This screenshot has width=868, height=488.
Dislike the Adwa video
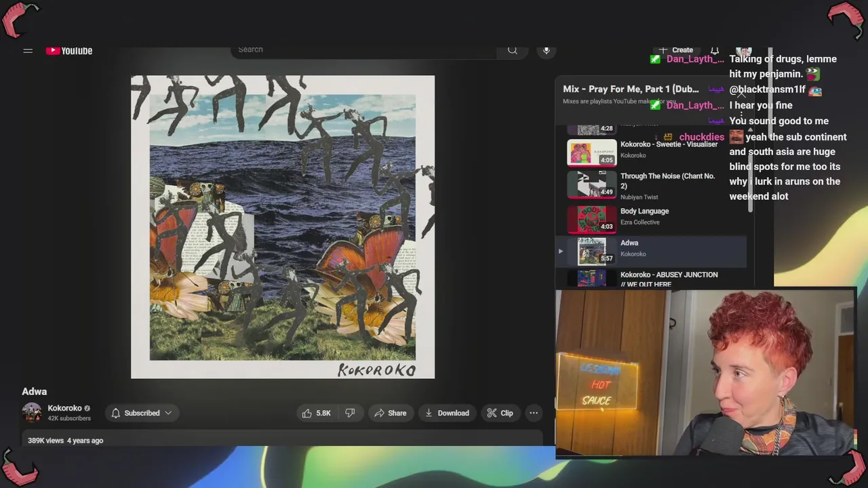point(350,413)
